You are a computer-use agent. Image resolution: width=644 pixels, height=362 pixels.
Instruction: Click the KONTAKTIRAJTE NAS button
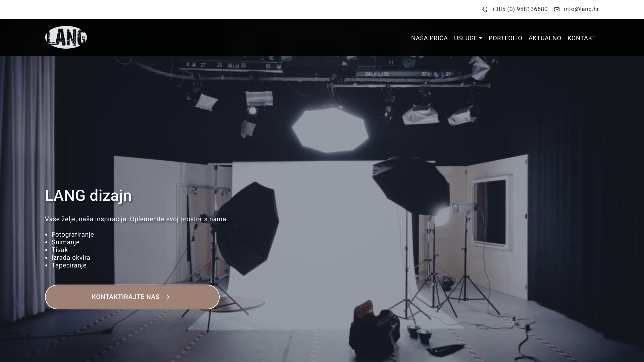[132, 297]
